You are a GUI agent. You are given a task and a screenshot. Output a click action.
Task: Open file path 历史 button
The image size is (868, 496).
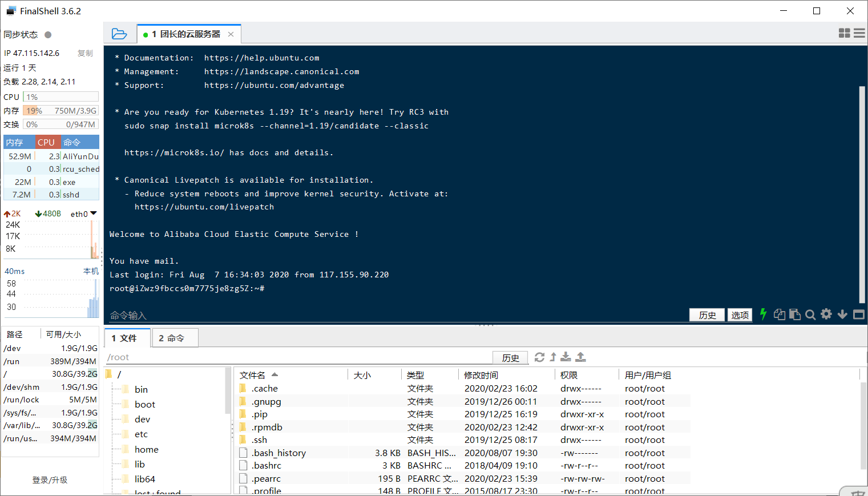(510, 358)
